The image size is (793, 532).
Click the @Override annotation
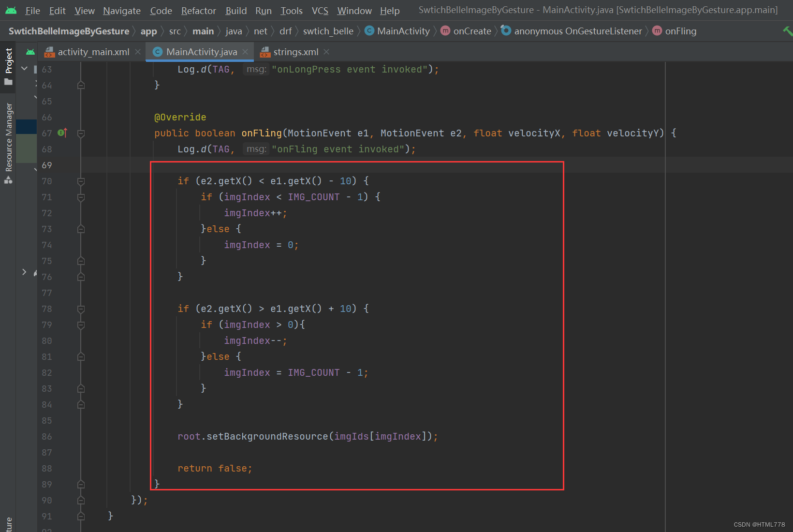click(x=180, y=117)
